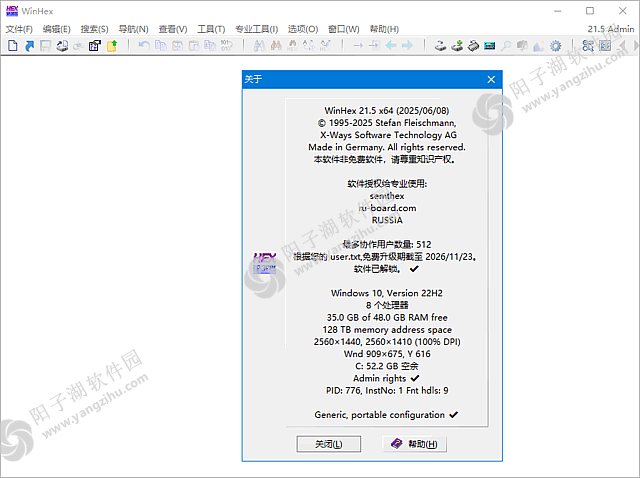
Task: Click the HEX binoculars replace icon
Action: [292, 45]
